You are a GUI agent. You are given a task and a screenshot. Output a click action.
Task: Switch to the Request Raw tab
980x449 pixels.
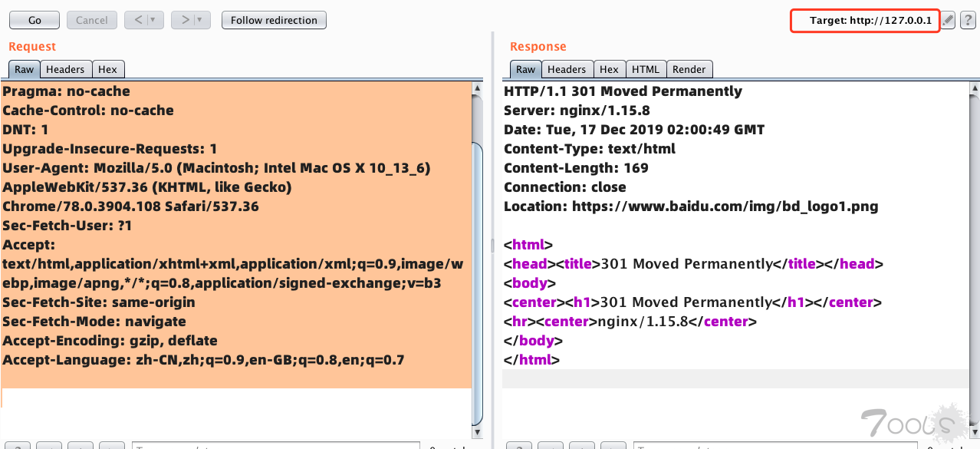[25, 69]
